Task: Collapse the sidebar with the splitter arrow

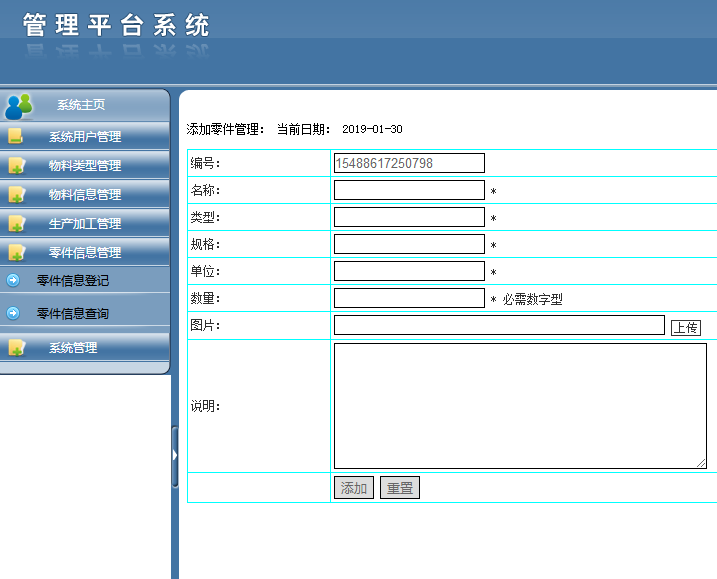Action: (175, 455)
